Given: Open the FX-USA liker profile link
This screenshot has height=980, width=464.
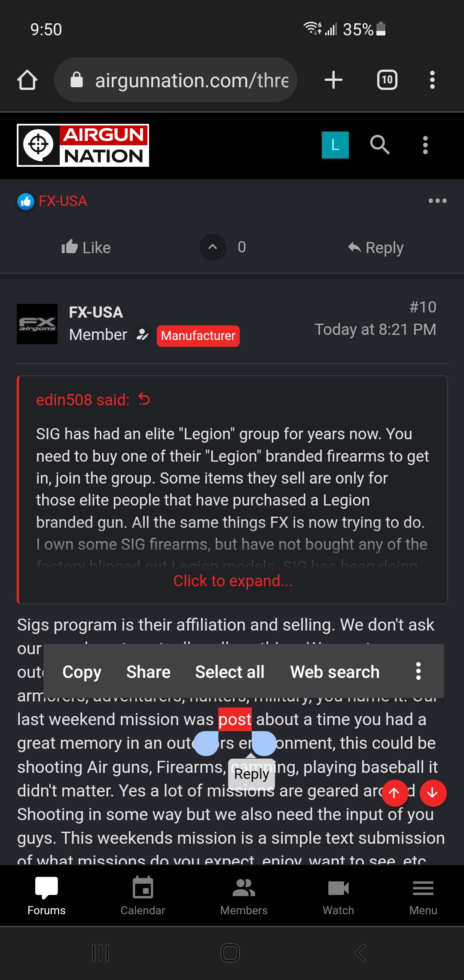Looking at the screenshot, I should pyautogui.click(x=63, y=201).
